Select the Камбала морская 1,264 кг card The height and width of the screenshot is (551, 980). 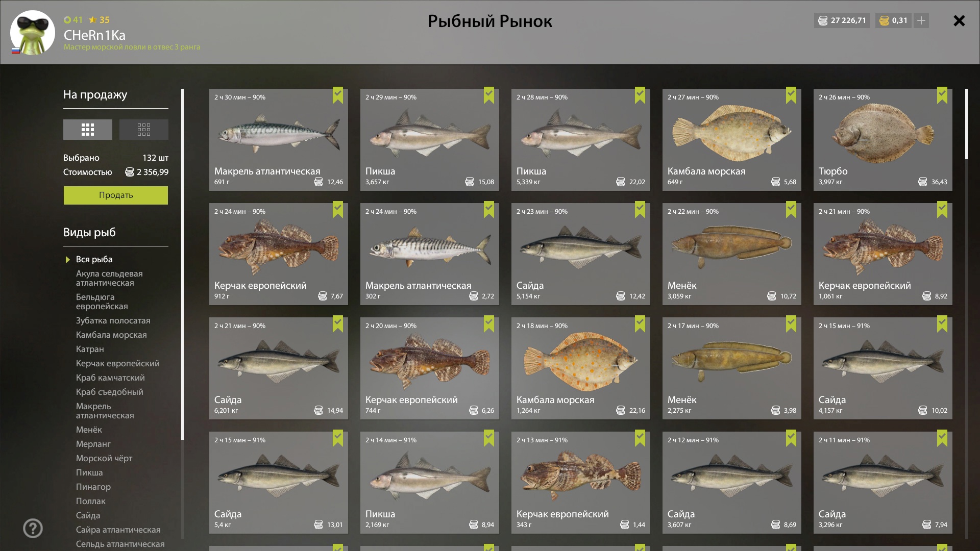click(x=581, y=368)
